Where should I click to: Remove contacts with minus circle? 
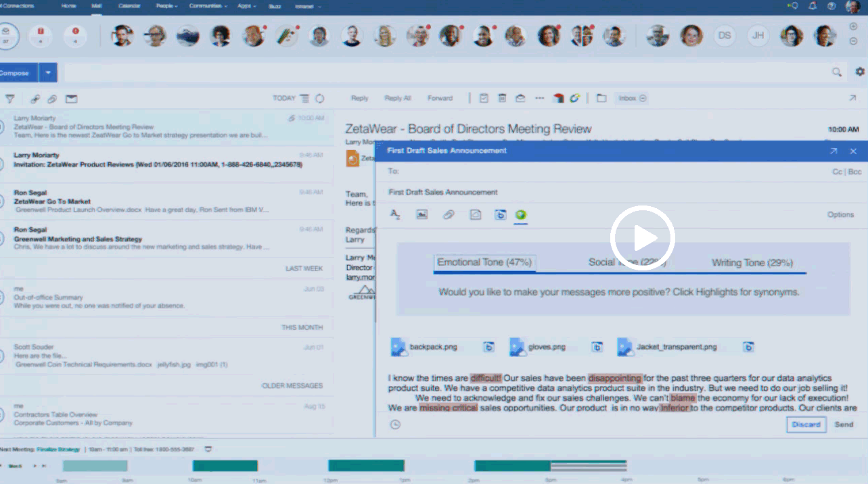point(853,41)
